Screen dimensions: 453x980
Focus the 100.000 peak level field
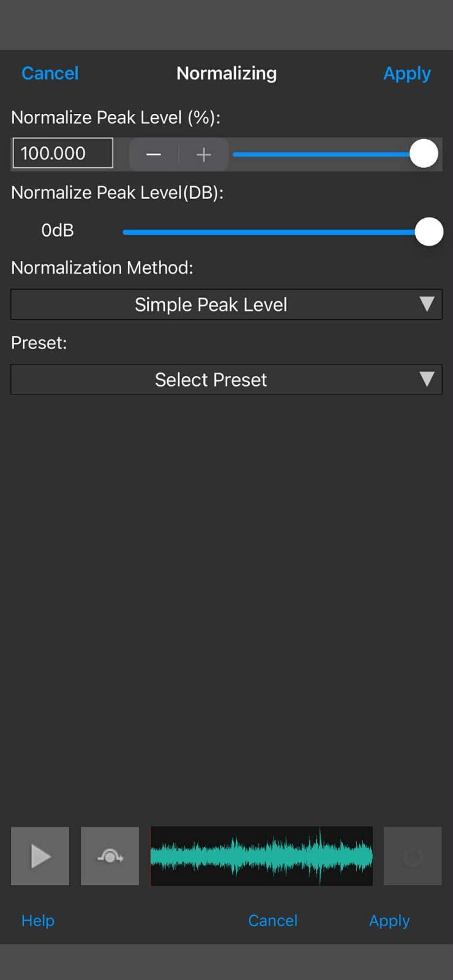[x=62, y=153]
